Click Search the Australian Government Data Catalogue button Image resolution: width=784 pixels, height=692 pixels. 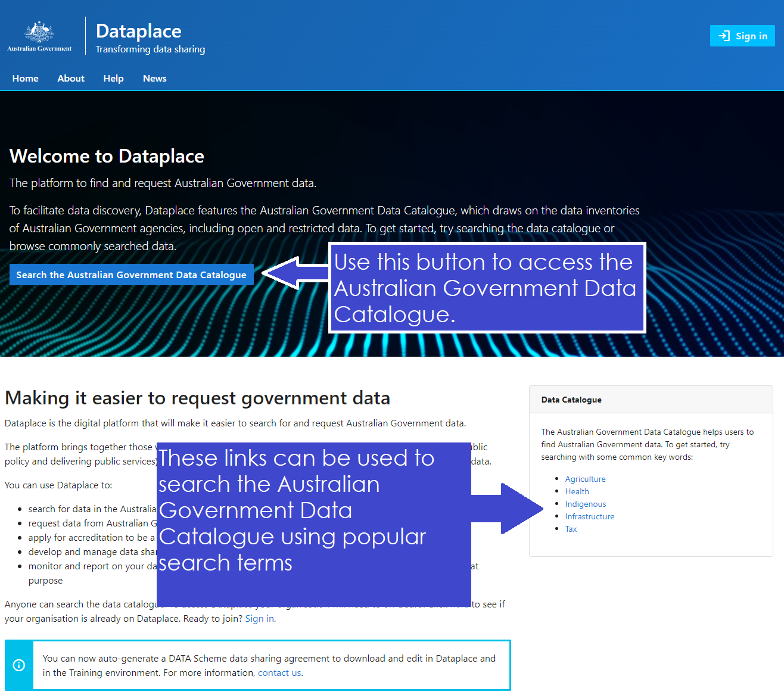click(x=132, y=275)
